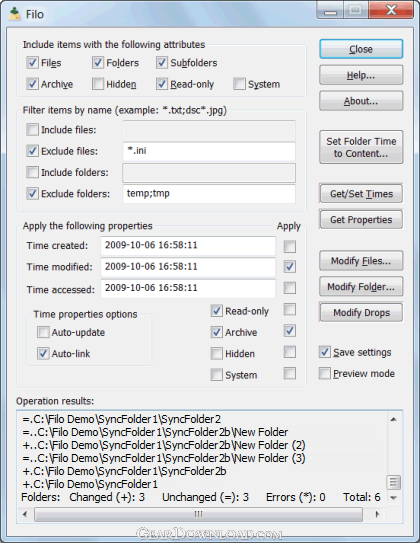Viewport: 420px width, 543px height.
Task: Turn on Preview mode
Action: (324, 373)
